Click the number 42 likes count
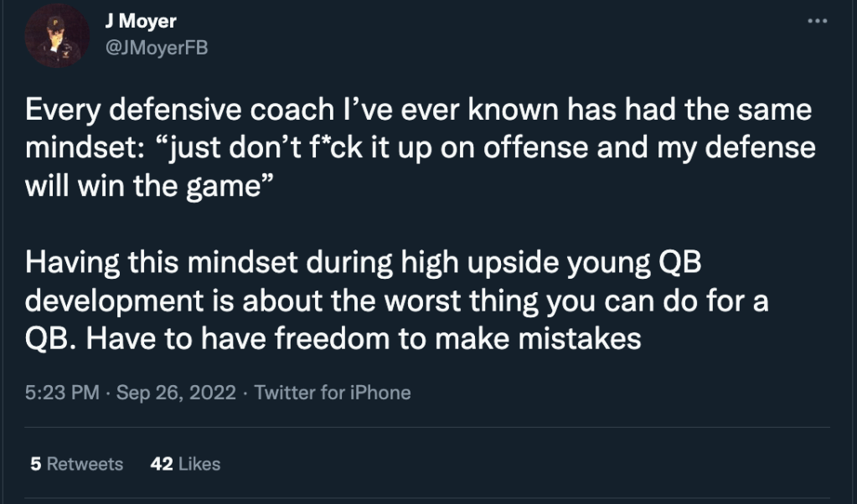The width and height of the screenshot is (857, 504). 161,463
